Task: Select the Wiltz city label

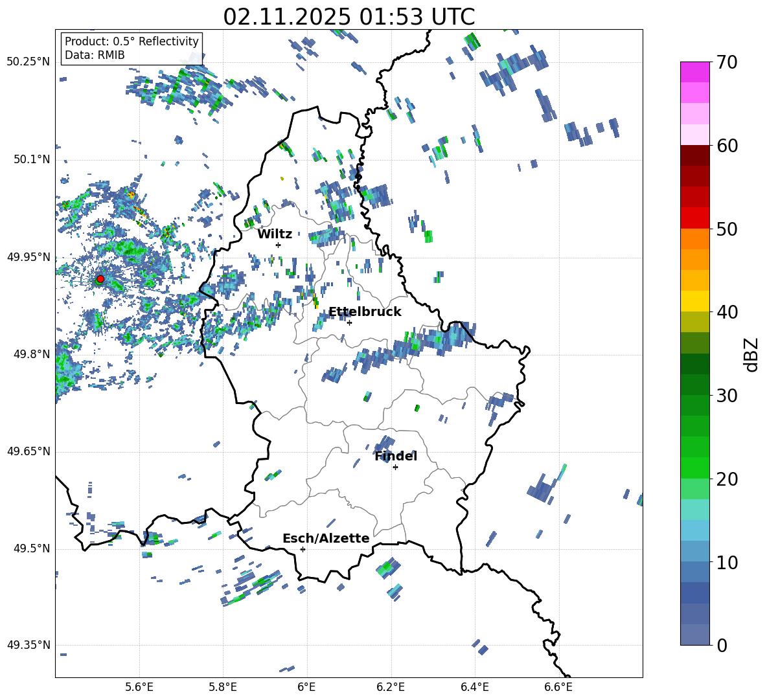Action: (275, 234)
